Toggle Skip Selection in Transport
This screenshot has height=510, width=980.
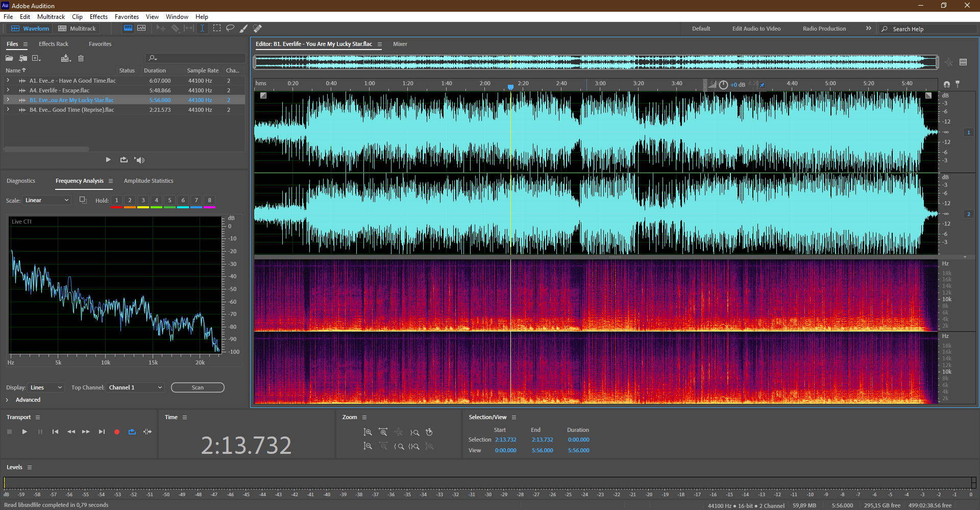(x=148, y=432)
